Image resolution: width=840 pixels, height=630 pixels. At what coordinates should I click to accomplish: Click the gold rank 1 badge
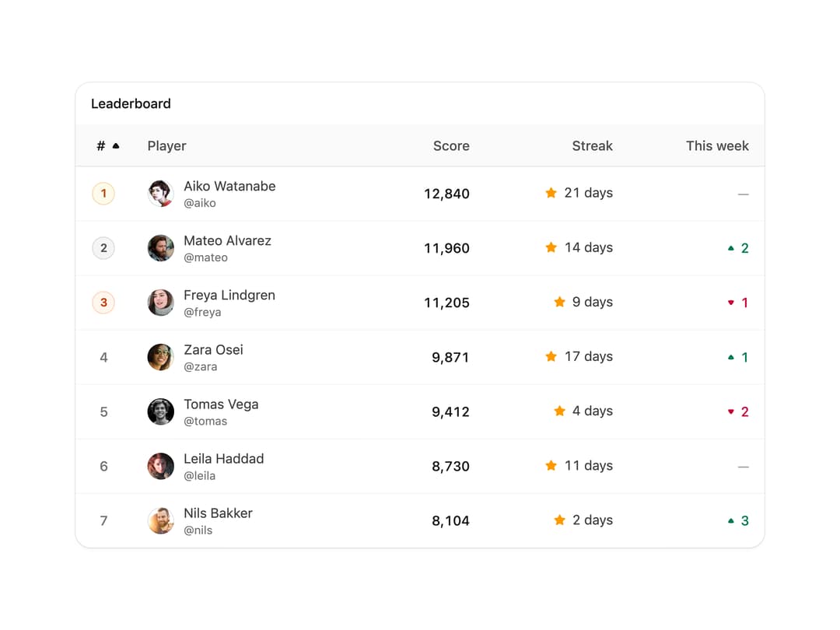(103, 194)
